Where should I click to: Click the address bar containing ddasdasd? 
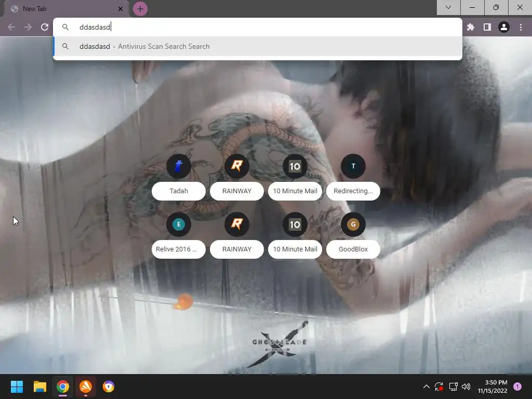[258, 27]
